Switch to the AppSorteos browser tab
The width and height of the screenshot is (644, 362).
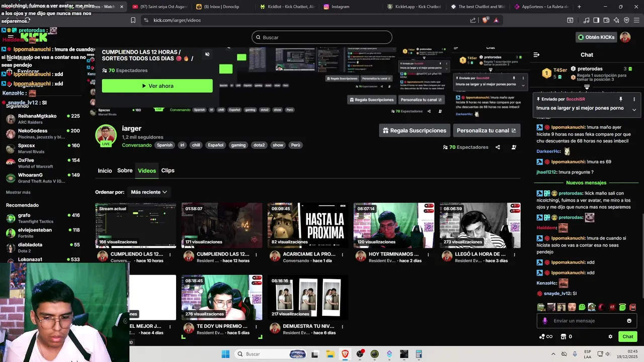click(x=541, y=7)
